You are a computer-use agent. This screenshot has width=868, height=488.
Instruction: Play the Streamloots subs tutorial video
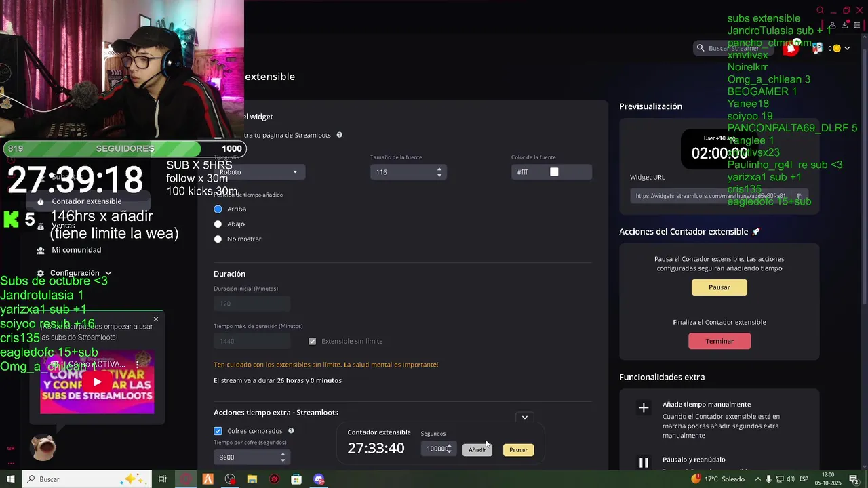point(97,382)
